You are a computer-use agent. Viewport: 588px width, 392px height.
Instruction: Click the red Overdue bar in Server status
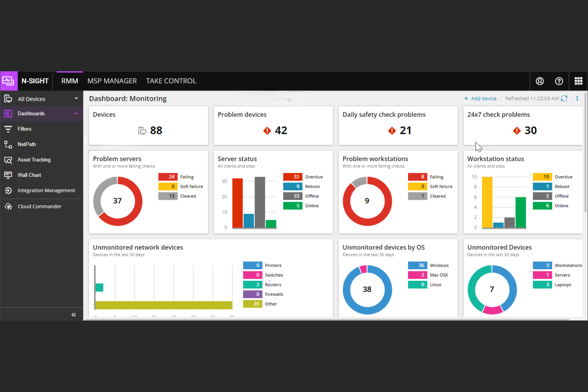pyautogui.click(x=238, y=203)
